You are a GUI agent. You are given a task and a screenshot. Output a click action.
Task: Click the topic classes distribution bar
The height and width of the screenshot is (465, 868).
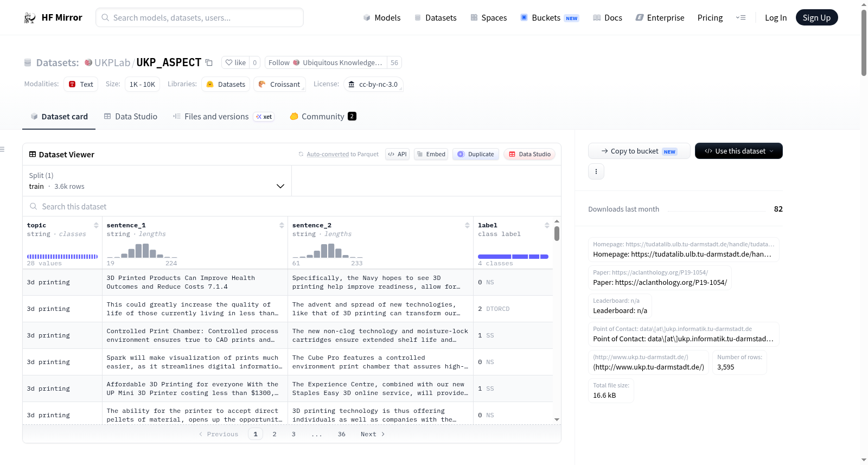62,257
